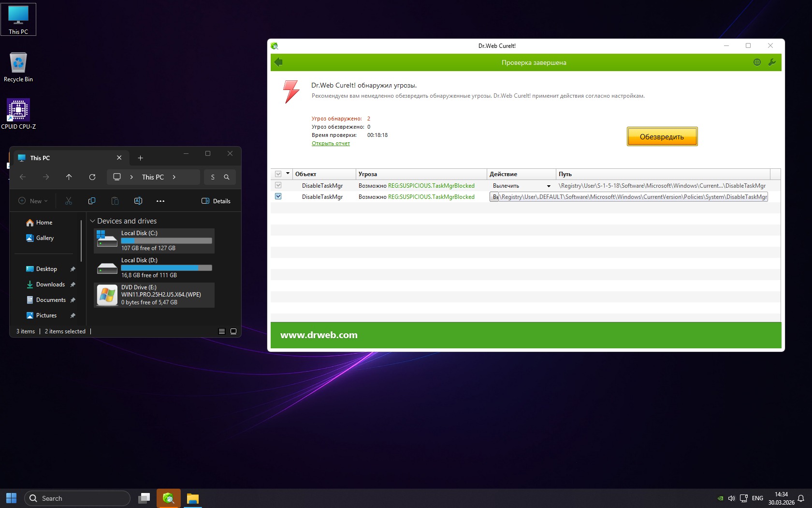Open Dr.Web settings wrench icon

772,62
